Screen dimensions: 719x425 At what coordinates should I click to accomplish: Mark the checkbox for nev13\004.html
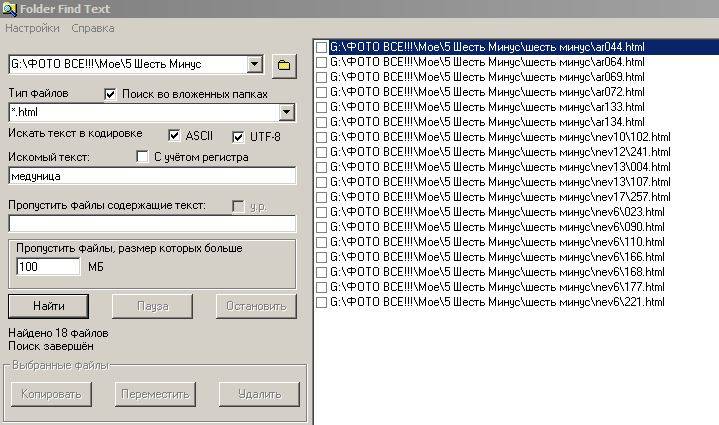tap(321, 167)
